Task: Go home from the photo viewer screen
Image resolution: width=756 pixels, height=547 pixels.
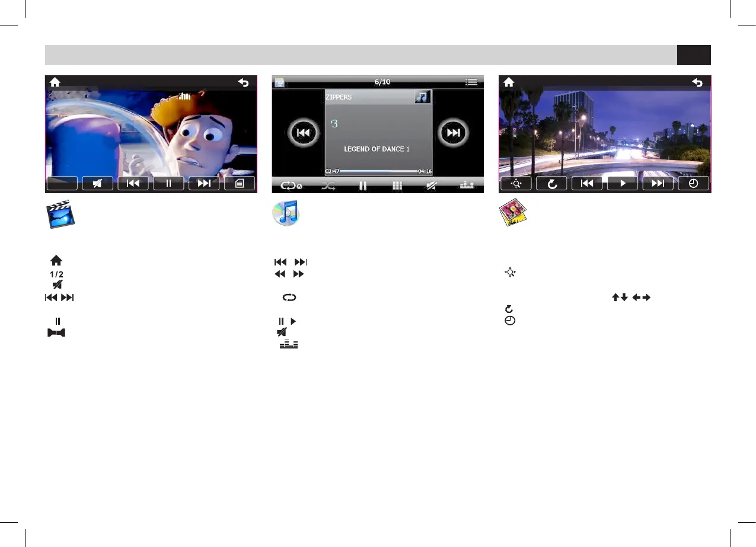Action: pyautogui.click(x=509, y=83)
